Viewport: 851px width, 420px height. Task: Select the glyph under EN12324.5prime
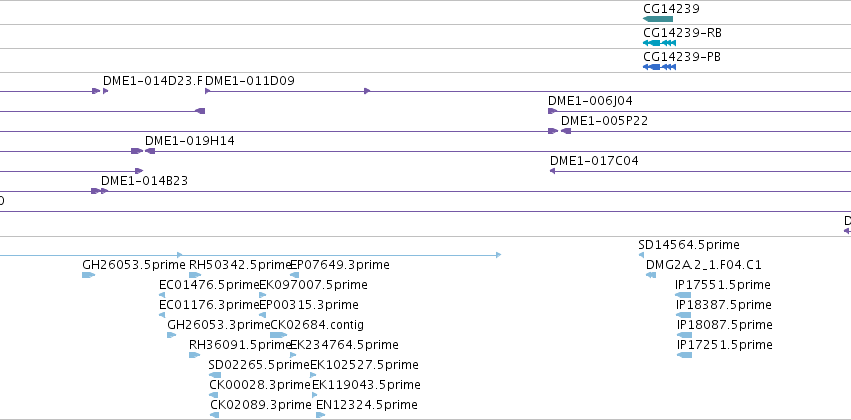(x=320, y=415)
